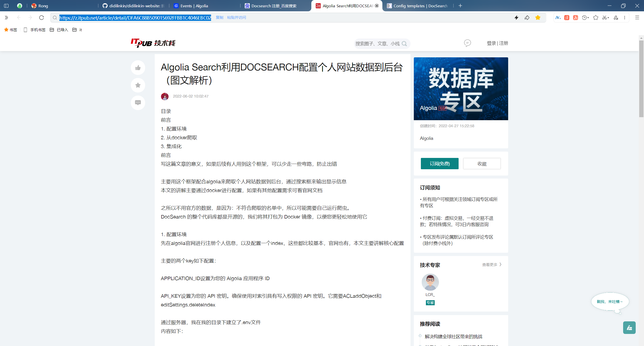Viewport: 644px width, 346px height.
Task: Open the article comments bubble icon
Action: click(138, 103)
